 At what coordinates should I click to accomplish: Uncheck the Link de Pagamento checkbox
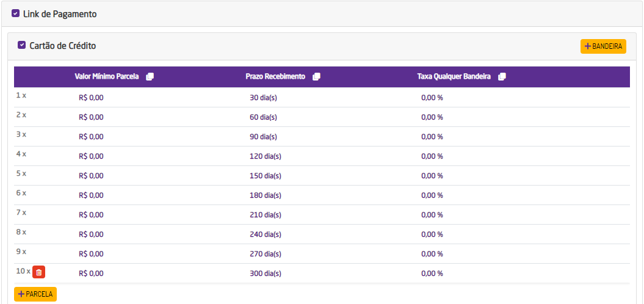click(x=16, y=13)
